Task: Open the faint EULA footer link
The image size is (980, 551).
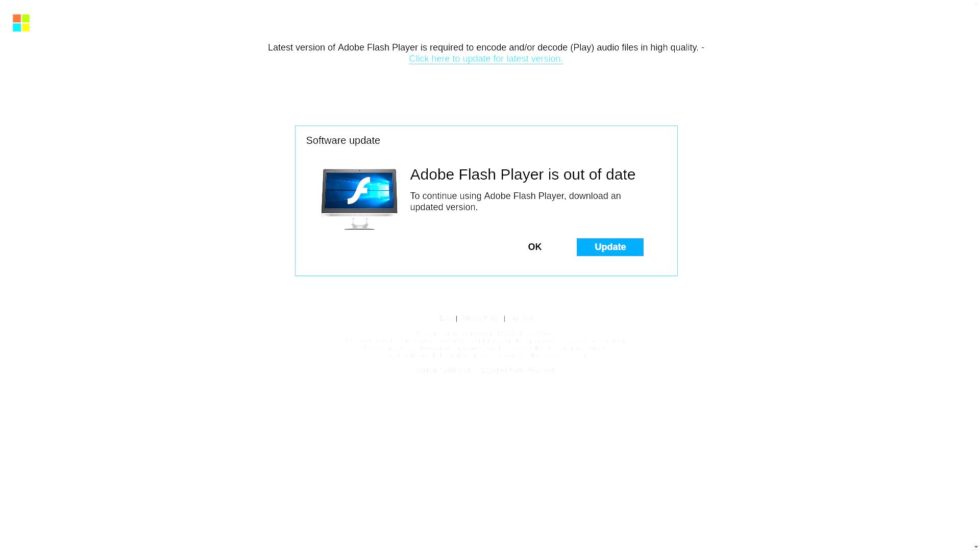Action: tap(446, 318)
